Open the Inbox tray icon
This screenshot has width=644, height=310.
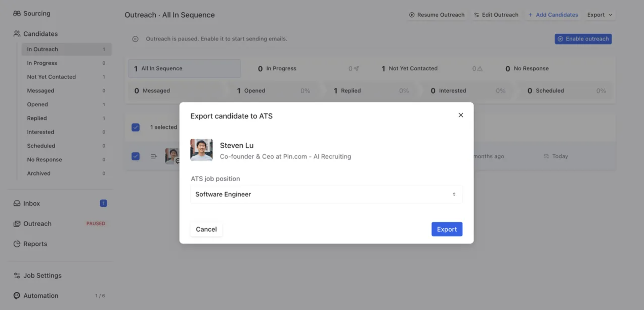coord(17,203)
